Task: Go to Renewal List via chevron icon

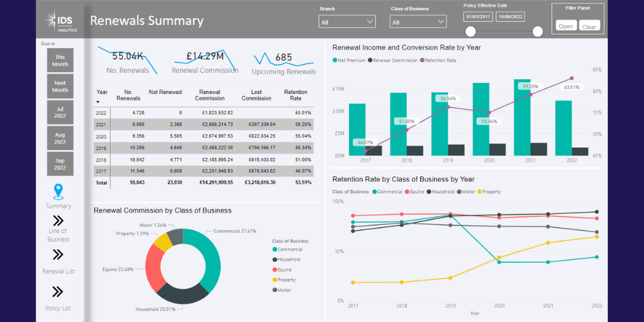Action: click(x=58, y=254)
